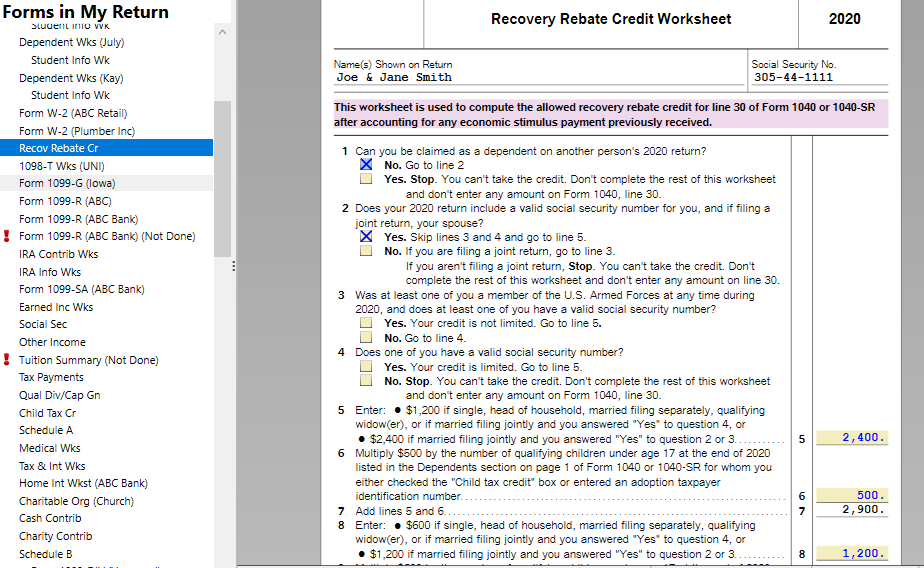Open Student Info Wk under Dependent Wks (July)
This screenshot has height=568, width=924.
point(70,60)
